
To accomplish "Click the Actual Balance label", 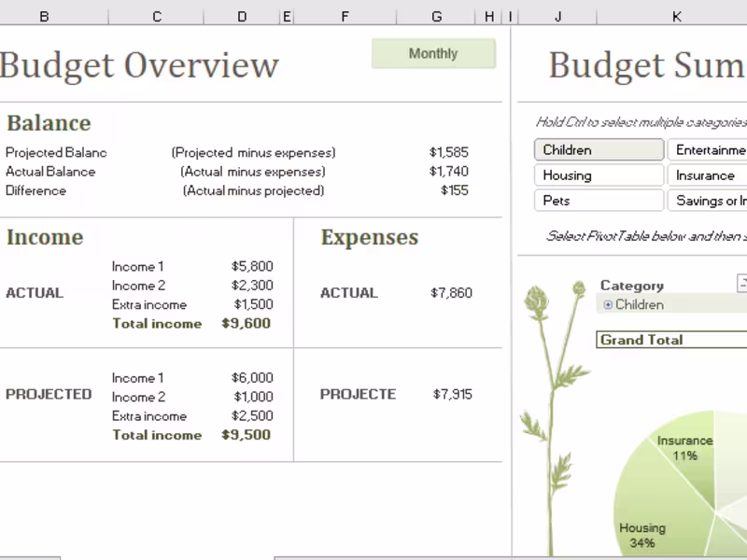I will tap(50, 172).
